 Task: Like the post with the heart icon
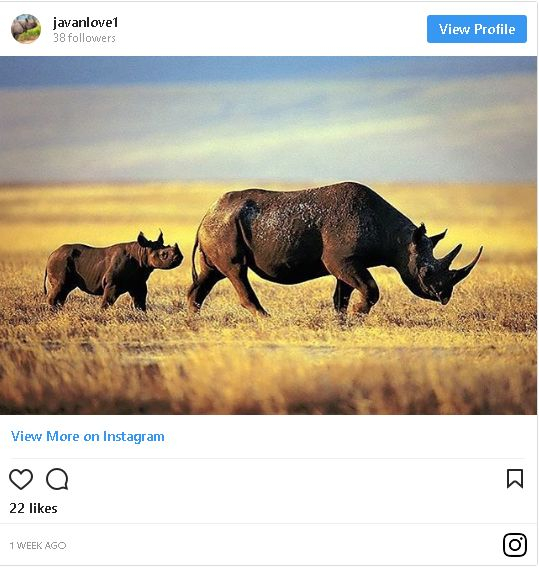(21, 479)
